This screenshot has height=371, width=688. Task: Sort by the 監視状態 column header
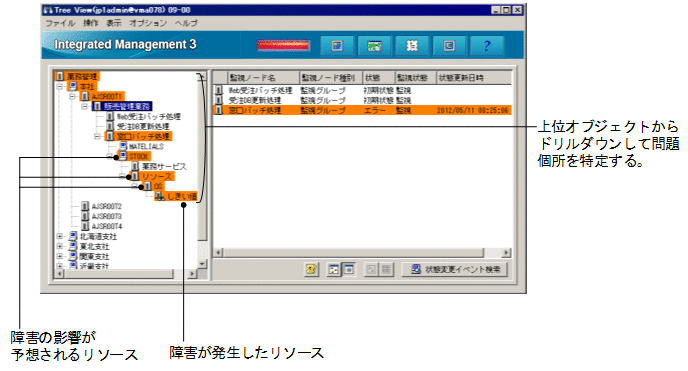click(x=415, y=78)
